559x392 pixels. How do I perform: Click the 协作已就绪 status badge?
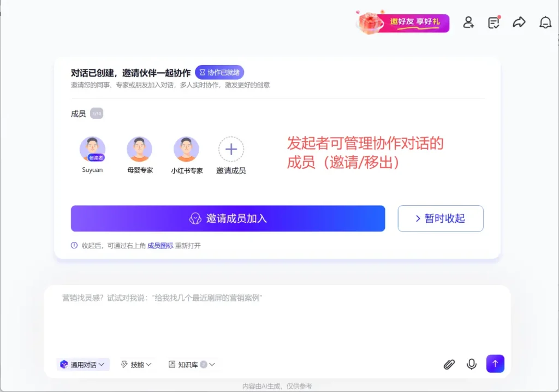click(x=219, y=73)
